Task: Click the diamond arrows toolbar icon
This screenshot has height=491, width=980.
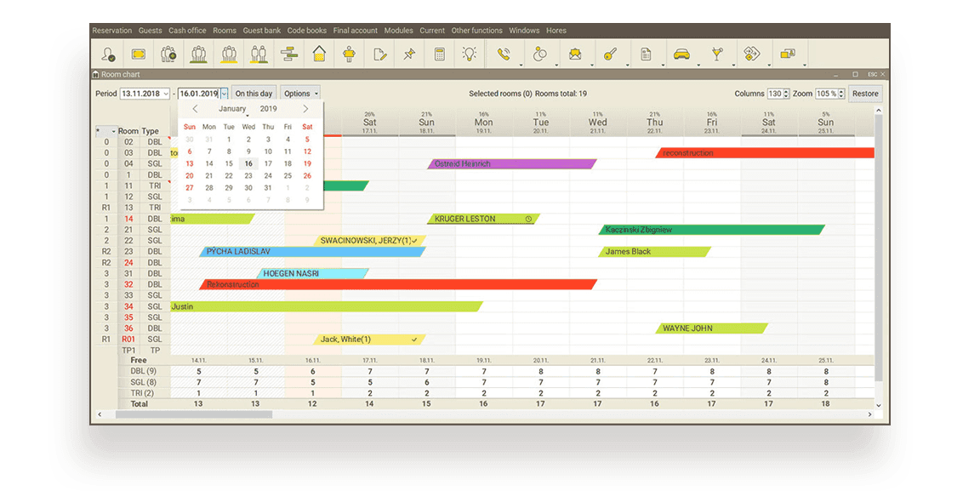Action: (752, 54)
